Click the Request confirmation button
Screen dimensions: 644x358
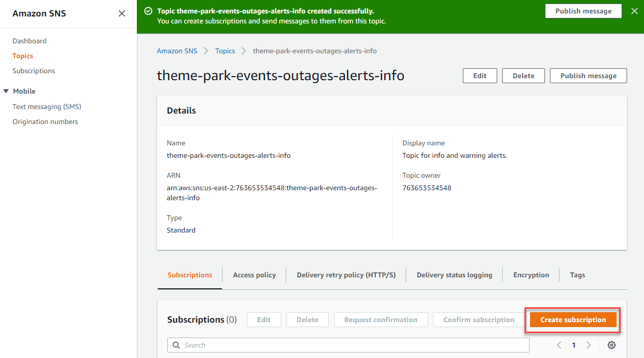(x=381, y=320)
